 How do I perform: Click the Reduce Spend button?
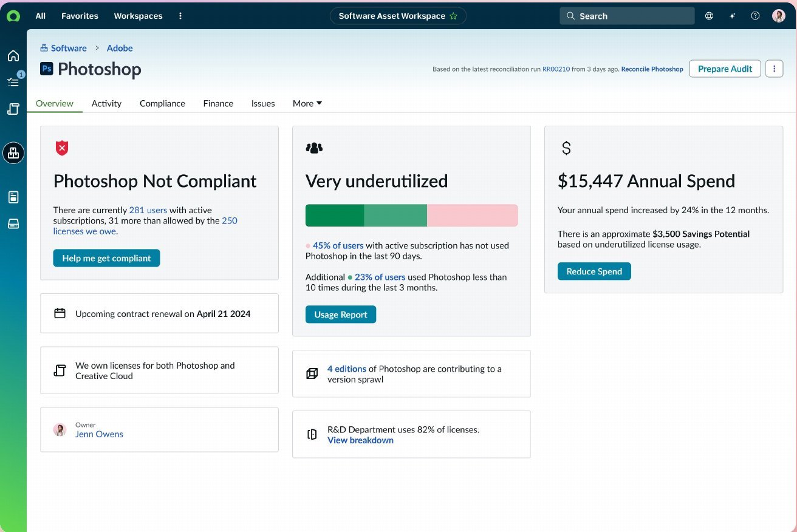coord(594,271)
